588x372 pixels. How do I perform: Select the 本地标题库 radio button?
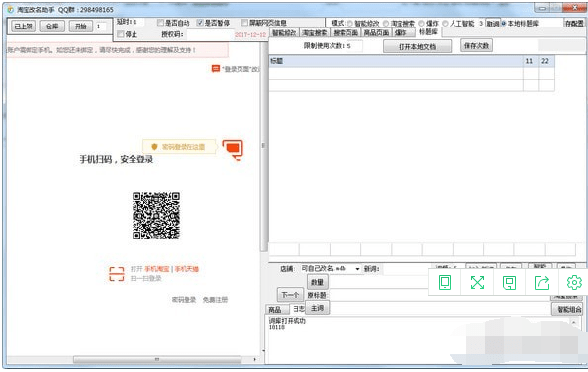pyautogui.click(x=504, y=24)
